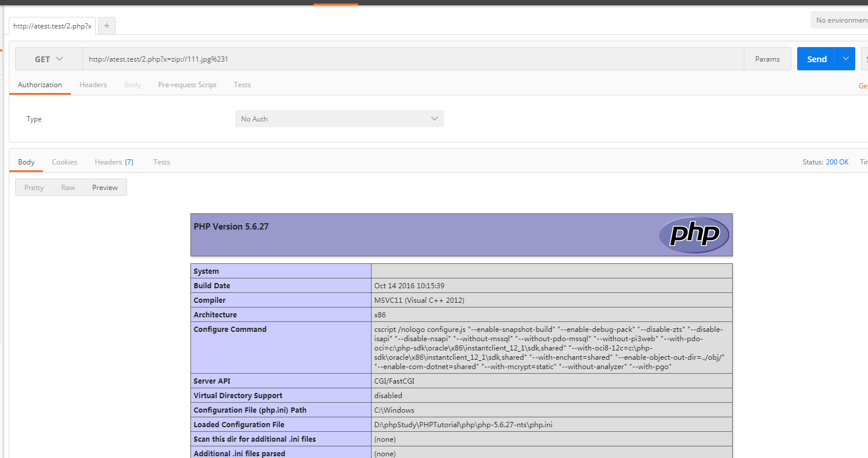Switch response view to Preview

(105, 187)
